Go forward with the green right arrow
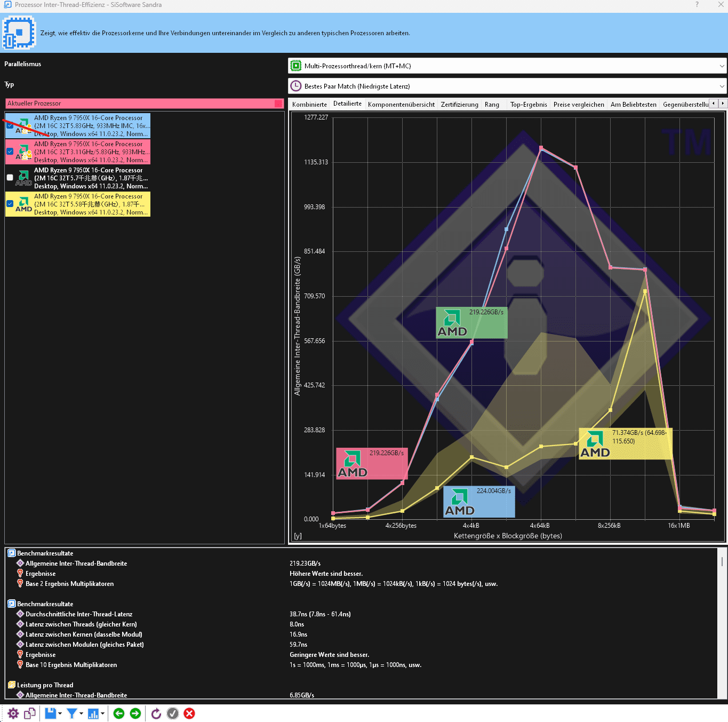Viewport: 728px width, 722px height. tap(135, 713)
